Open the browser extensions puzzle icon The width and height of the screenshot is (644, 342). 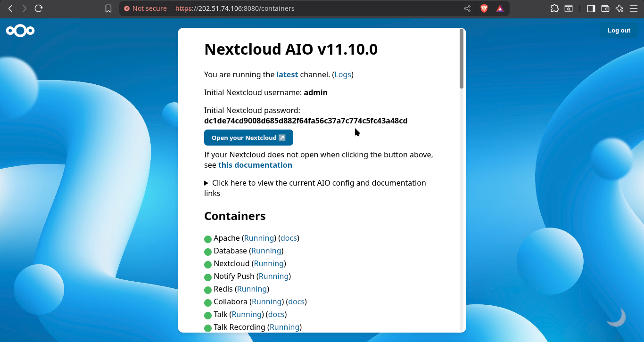[x=554, y=8]
